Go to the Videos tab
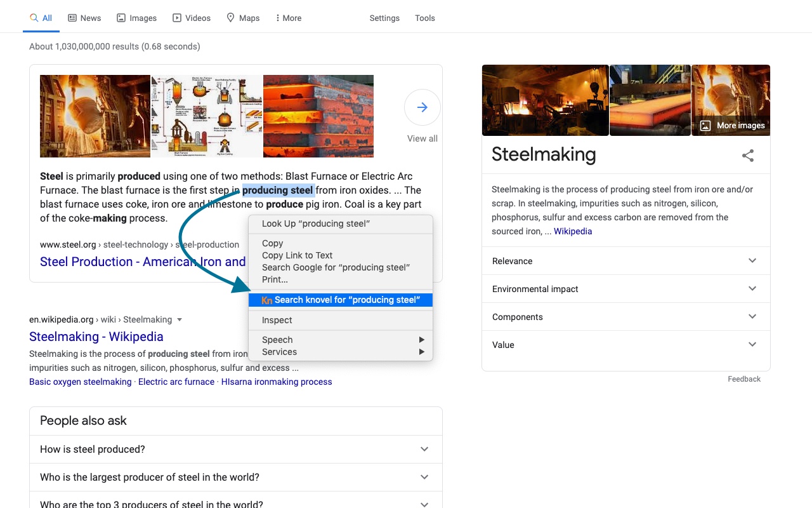The height and width of the screenshot is (508, 812). 192,18
